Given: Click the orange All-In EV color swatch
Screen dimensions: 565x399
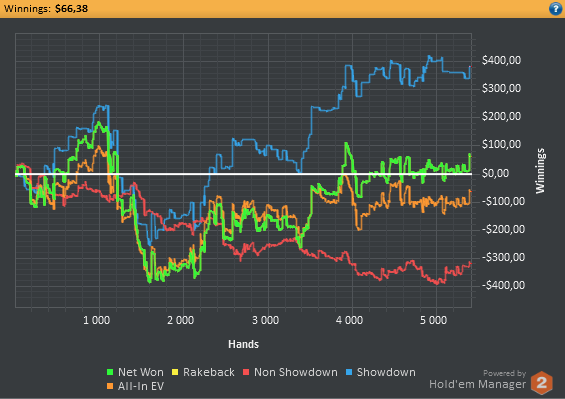Looking at the screenshot, I should (x=110, y=386).
